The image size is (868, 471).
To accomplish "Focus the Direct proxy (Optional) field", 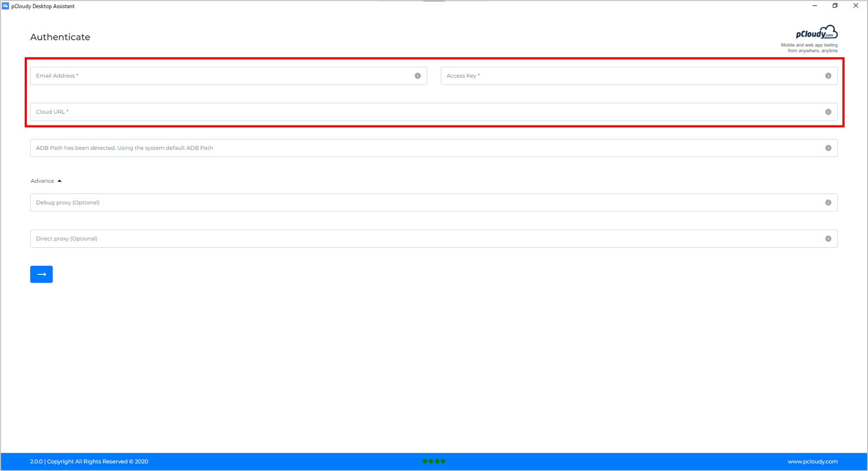I will (434, 238).
